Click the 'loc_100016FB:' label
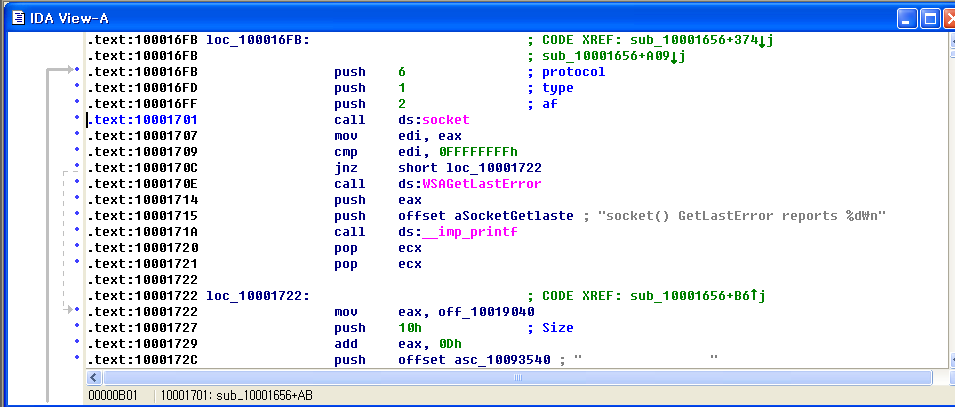 pos(258,40)
